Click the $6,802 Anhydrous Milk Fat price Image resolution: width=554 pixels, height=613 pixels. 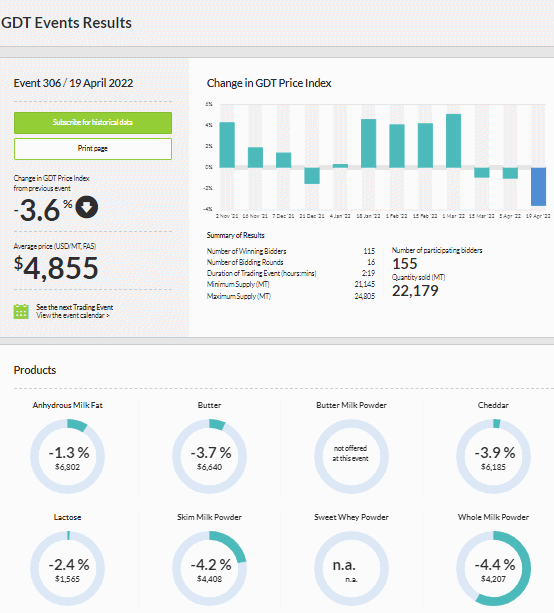click(x=67, y=467)
